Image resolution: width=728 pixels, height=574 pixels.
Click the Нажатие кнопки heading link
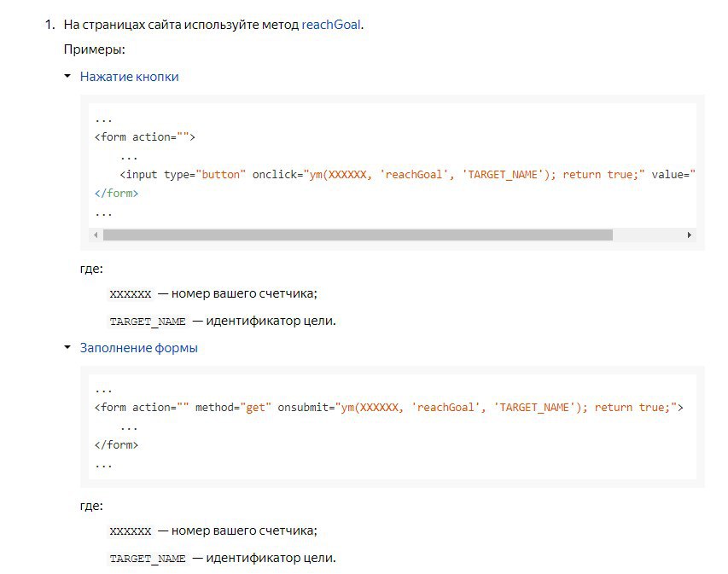pyautogui.click(x=129, y=77)
